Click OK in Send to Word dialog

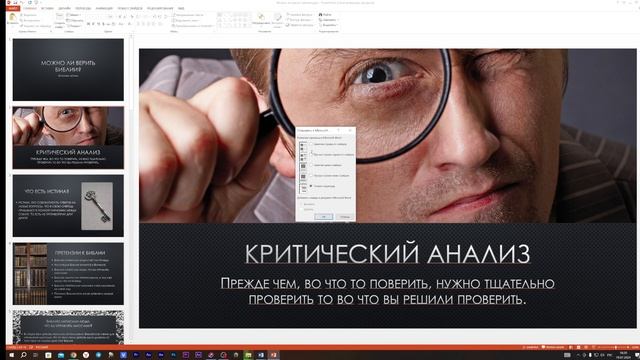point(324,217)
